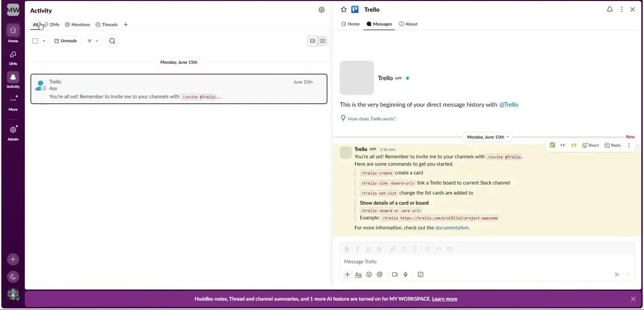Switch to compact list layout view
This screenshot has height=310, width=644.
point(323,41)
